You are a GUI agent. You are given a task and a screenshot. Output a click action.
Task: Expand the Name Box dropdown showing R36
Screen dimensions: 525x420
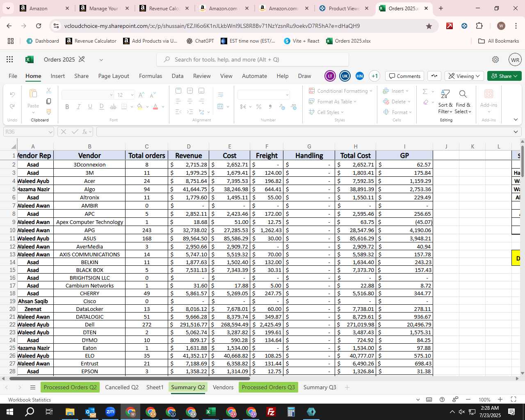(50, 132)
